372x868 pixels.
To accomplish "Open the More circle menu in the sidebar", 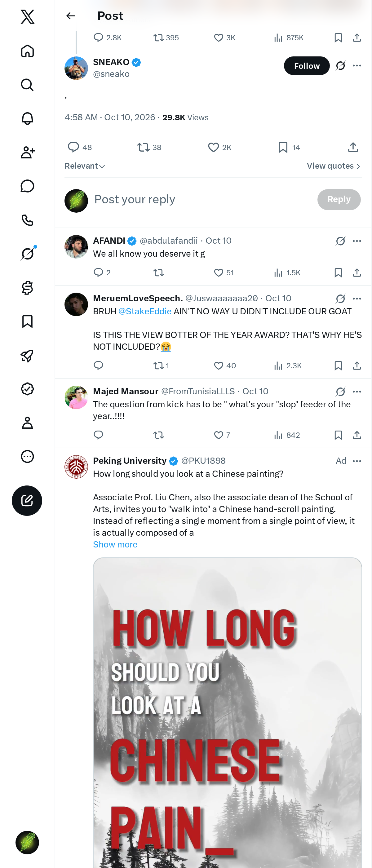I will click(27, 456).
